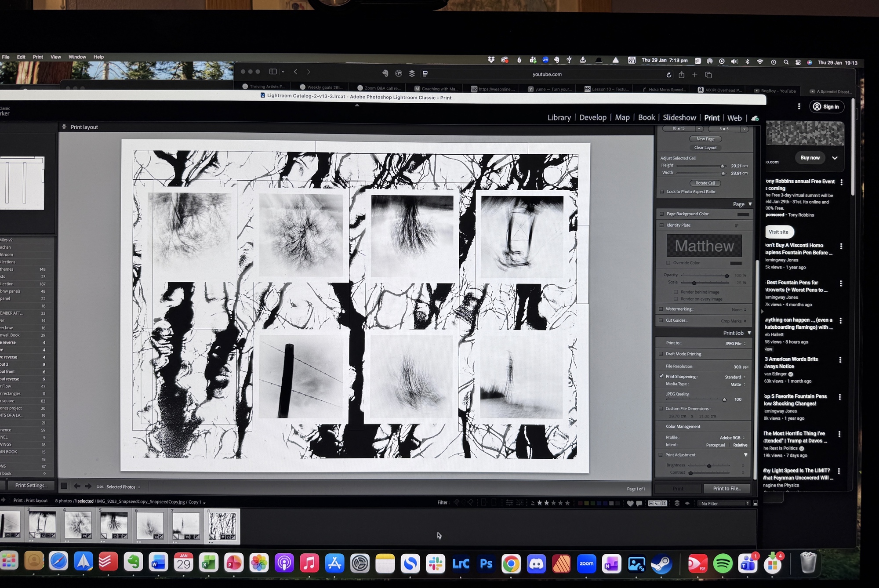Screen dimensions: 879x588
Task: Click the first page square icon
Action: click(64, 486)
